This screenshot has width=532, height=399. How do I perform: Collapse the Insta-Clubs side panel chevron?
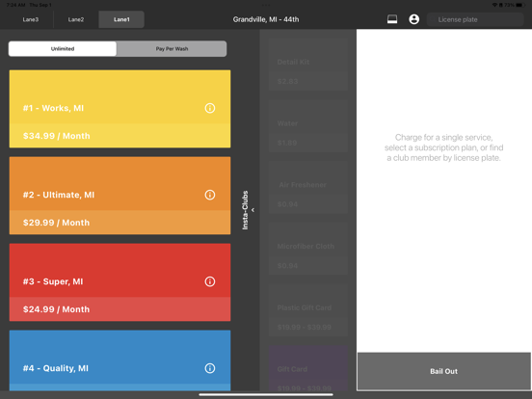[x=253, y=210]
